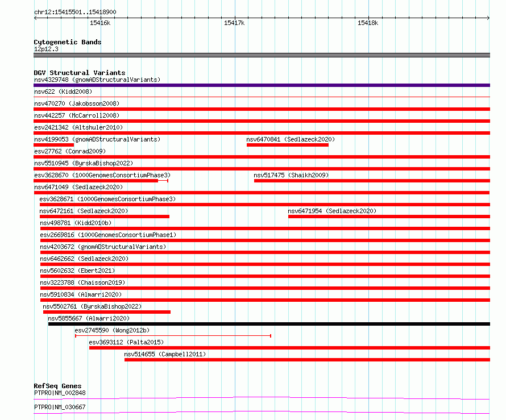Click the ruler's left arrow end

click(x=35, y=18)
